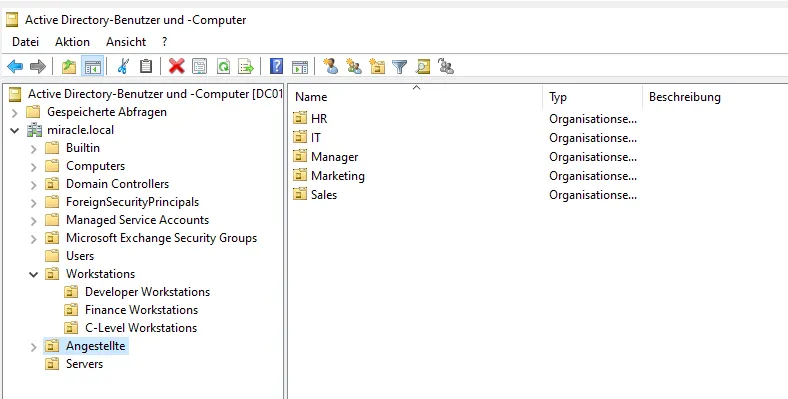The image size is (788, 399).
Task: Expand the Computers container
Action: coord(34,166)
